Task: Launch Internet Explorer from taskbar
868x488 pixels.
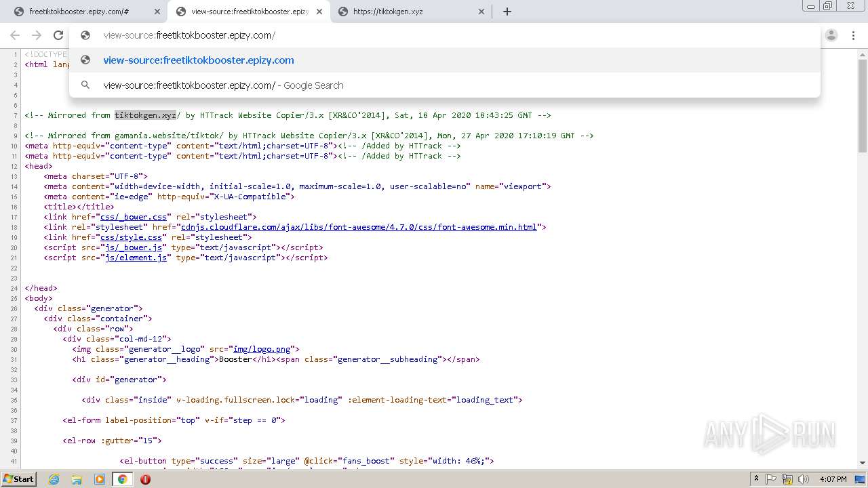Action: pos(54,479)
